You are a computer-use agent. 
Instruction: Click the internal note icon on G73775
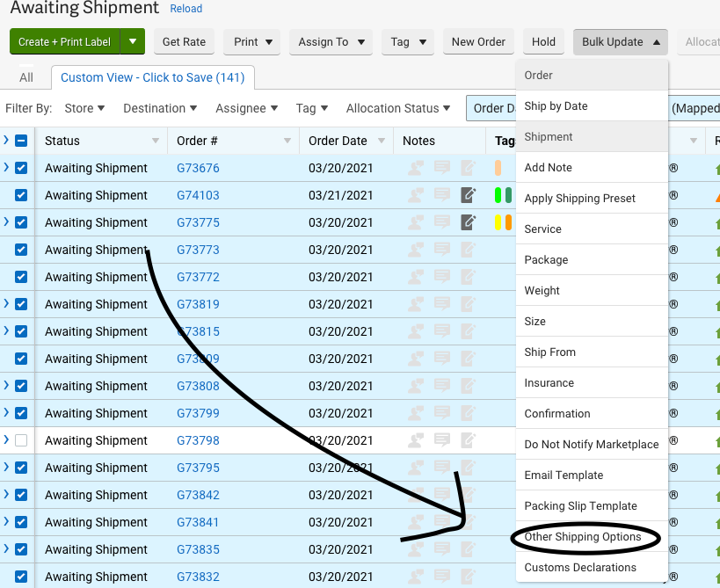(x=469, y=222)
